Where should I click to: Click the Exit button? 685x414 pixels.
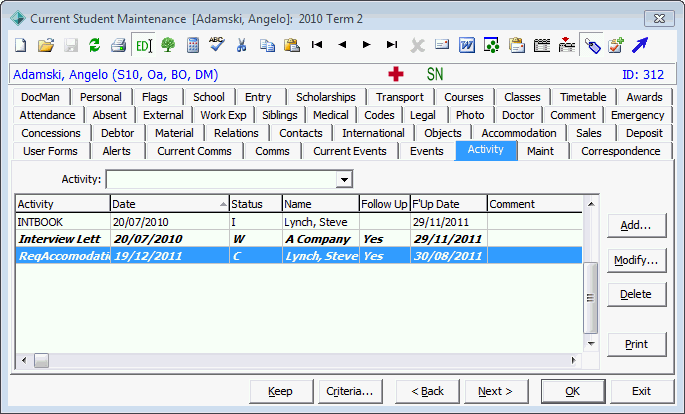click(642, 391)
